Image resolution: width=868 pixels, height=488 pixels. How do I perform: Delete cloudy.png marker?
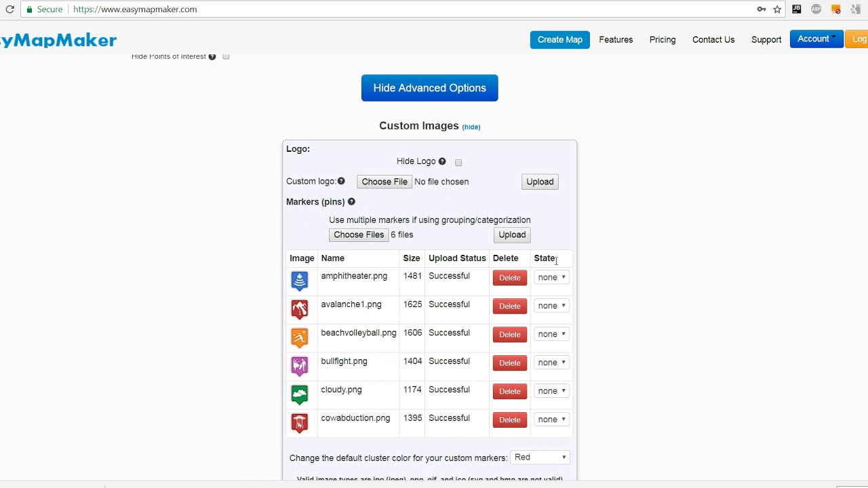pyautogui.click(x=510, y=391)
